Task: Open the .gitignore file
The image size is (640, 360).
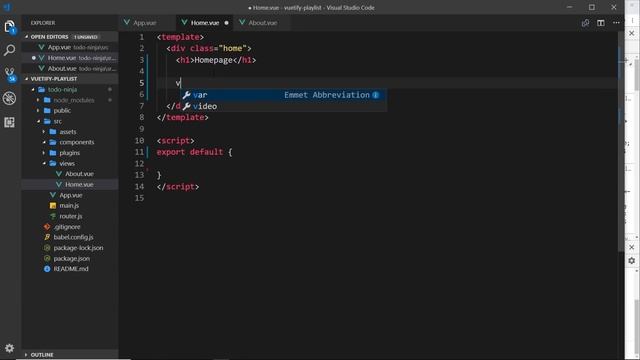Action: (70, 227)
